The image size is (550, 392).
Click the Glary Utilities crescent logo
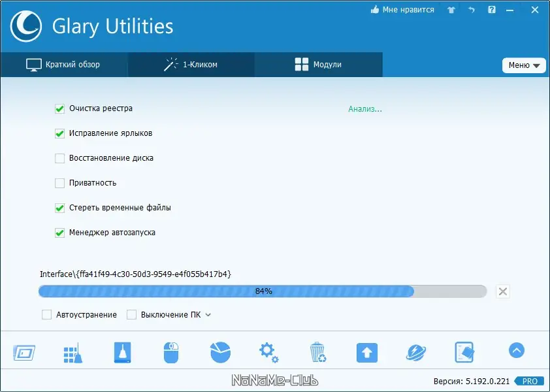click(x=26, y=26)
